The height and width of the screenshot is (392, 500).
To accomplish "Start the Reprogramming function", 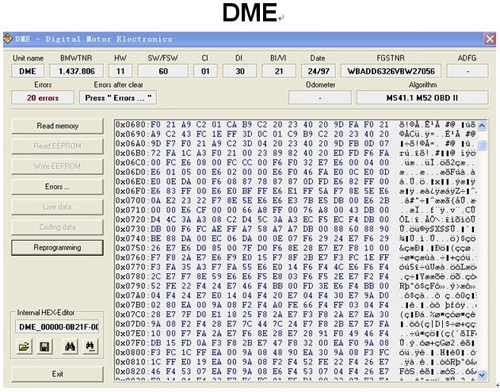I will (x=57, y=248).
